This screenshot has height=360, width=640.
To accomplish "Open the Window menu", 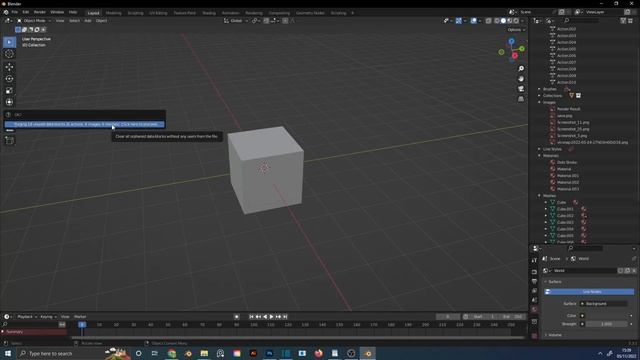I will (57, 12).
